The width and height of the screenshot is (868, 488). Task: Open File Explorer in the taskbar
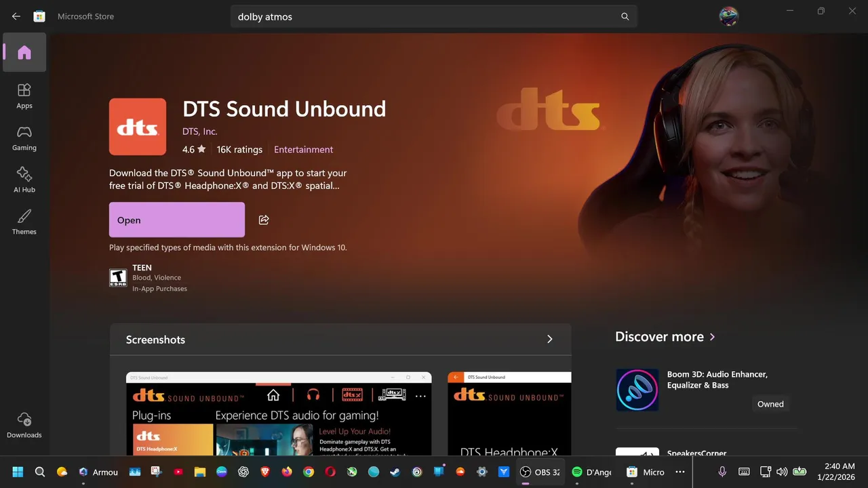(x=199, y=472)
